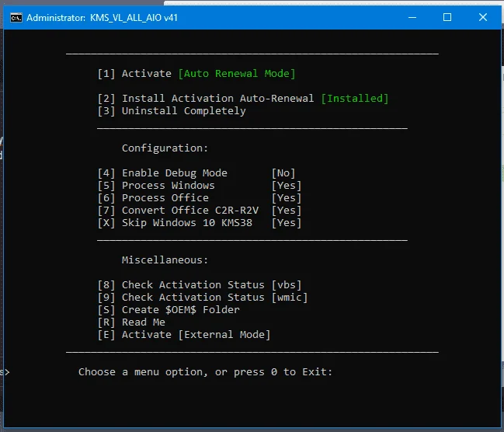This screenshot has width=504, height=432.
Task: Click '[E] Activate' menu line
Action: click(134, 335)
